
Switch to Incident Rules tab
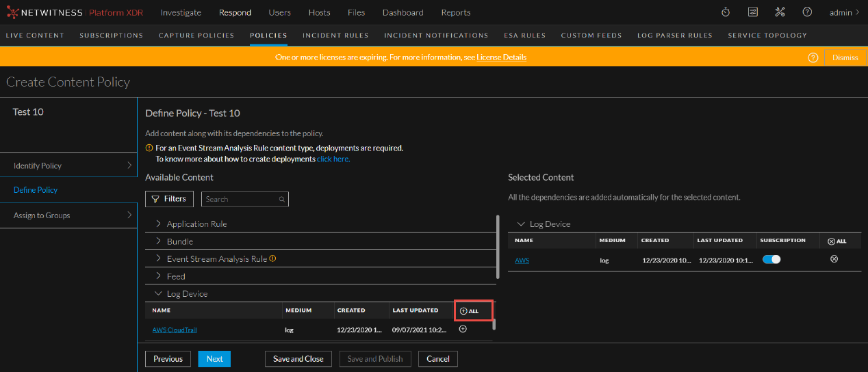(335, 35)
